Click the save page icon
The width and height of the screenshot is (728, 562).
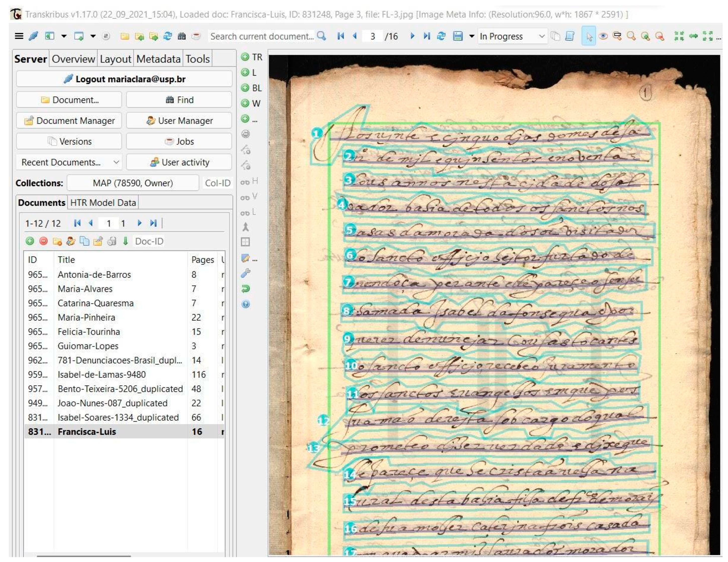(x=458, y=36)
